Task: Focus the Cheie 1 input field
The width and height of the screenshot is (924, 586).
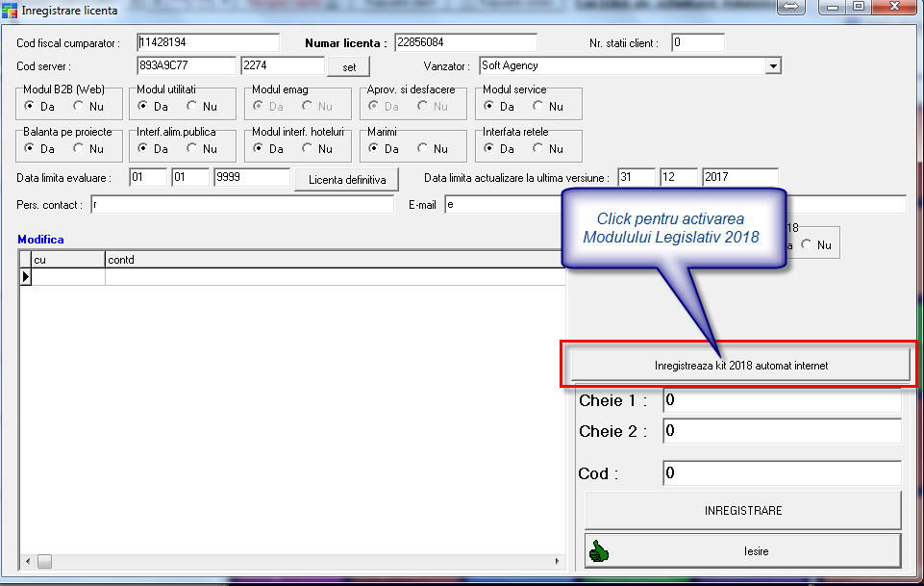Action: pyautogui.click(x=781, y=400)
